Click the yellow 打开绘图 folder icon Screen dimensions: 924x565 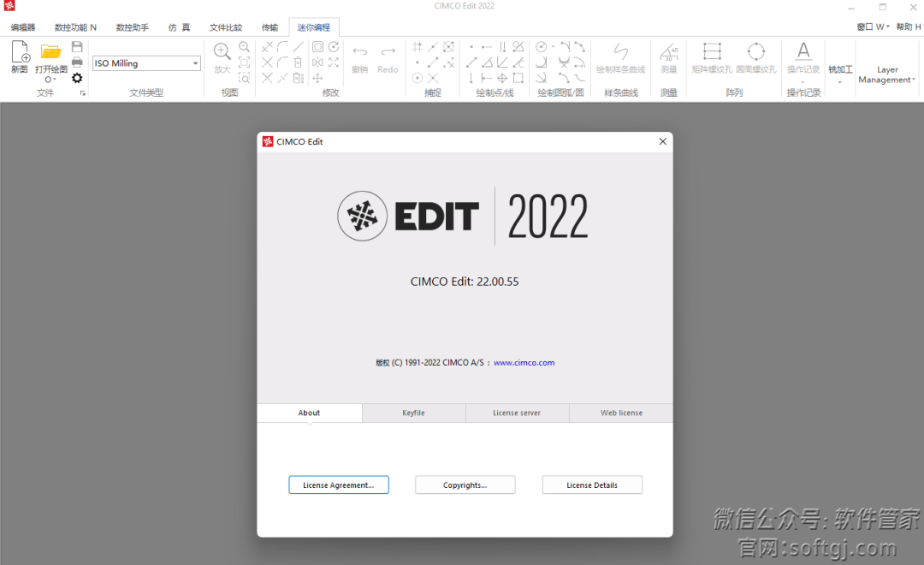tap(50, 52)
